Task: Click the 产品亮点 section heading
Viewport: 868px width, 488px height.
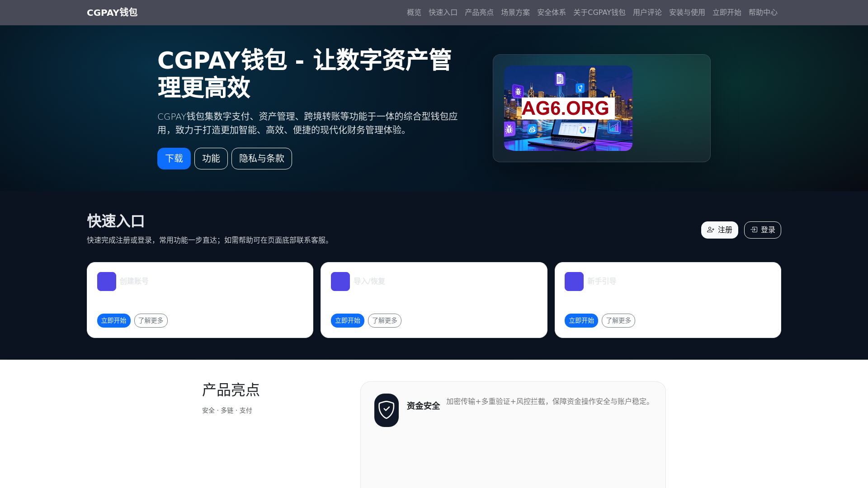Action: (231, 390)
